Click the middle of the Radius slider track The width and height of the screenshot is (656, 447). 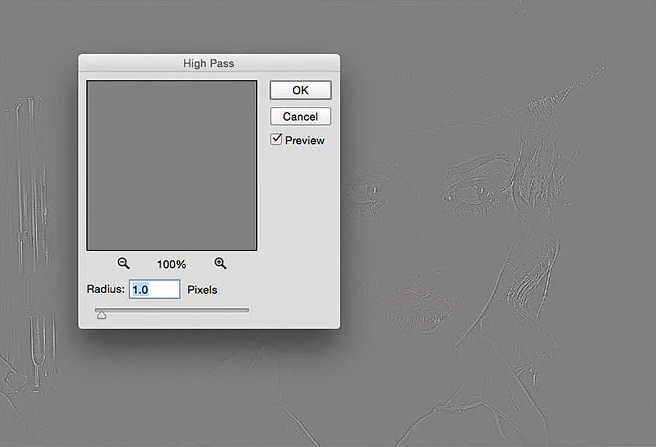[172, 310]
